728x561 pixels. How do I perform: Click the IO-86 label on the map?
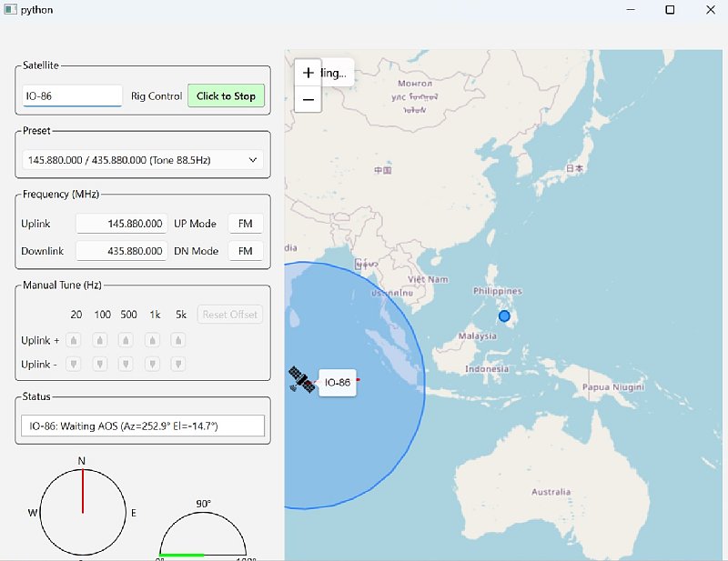(338, 383)
